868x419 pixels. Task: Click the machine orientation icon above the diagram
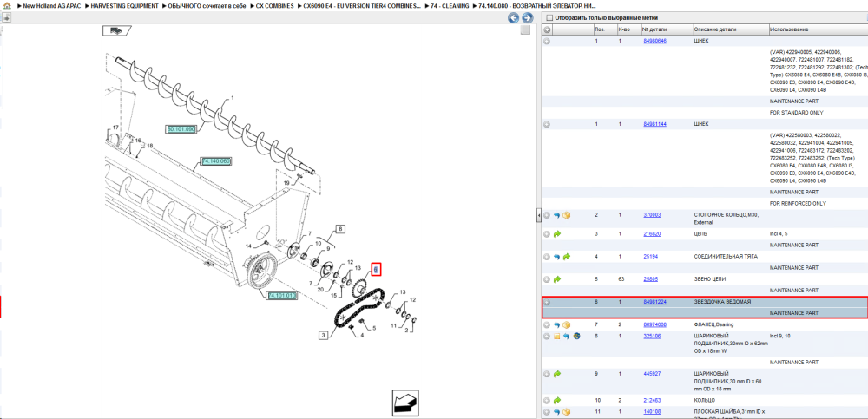(117, 31)
